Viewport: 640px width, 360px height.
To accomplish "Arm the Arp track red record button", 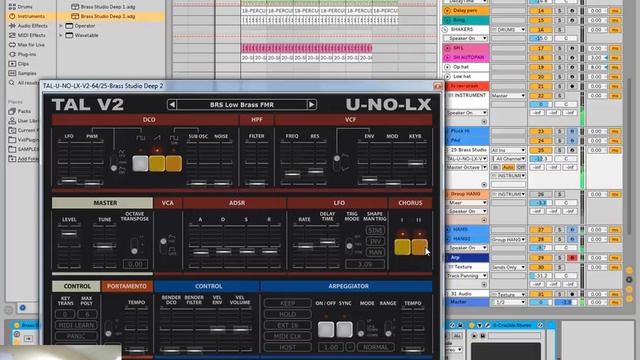I will 572,258.
